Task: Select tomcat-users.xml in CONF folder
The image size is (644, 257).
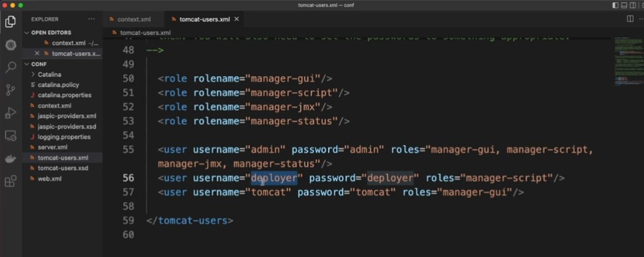Action: point(63,158)
